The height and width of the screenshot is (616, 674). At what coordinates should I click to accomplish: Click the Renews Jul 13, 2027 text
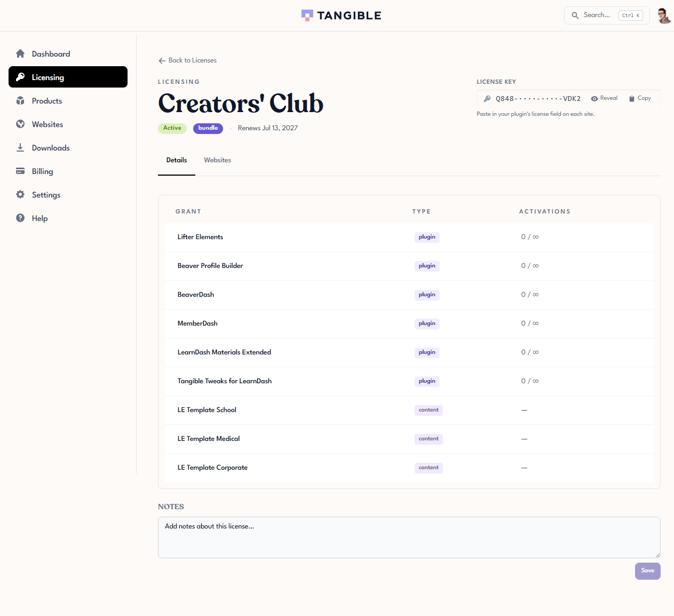[x=268, y=128]
